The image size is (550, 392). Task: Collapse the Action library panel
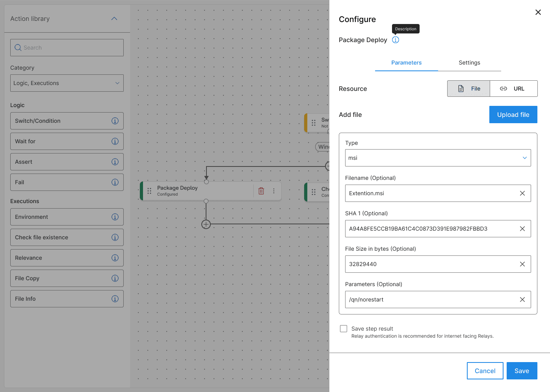(x=114, y=18)
